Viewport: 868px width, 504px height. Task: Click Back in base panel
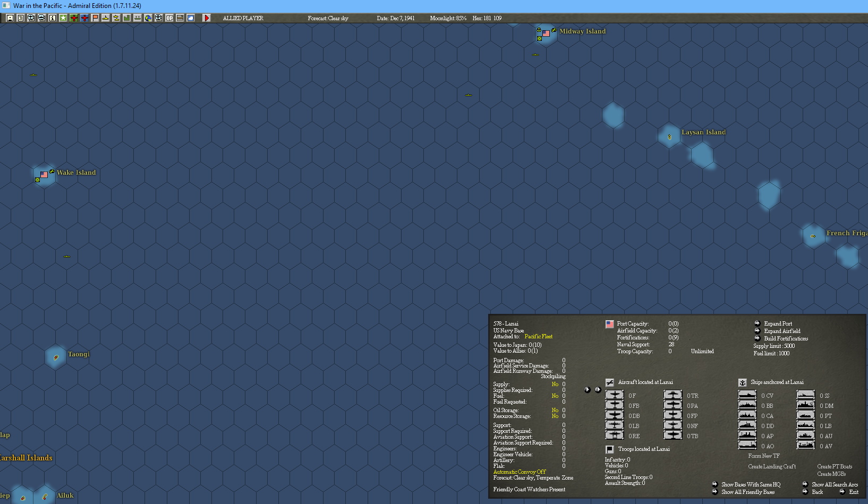817,492
